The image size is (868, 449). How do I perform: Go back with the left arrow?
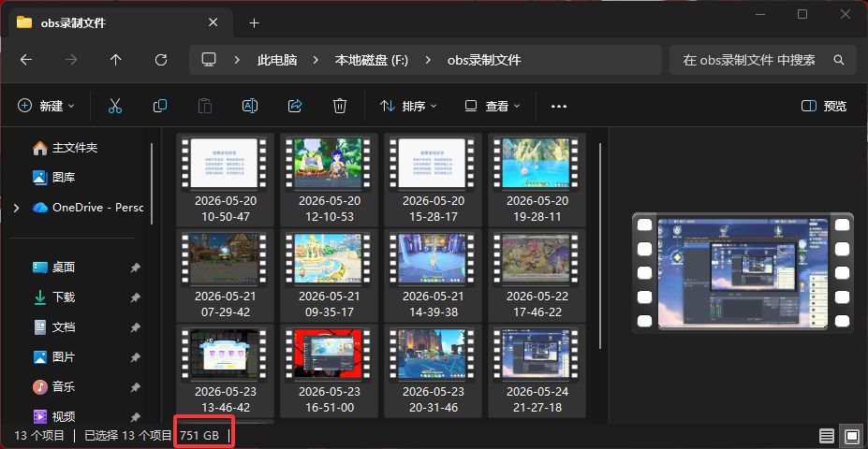26,60
